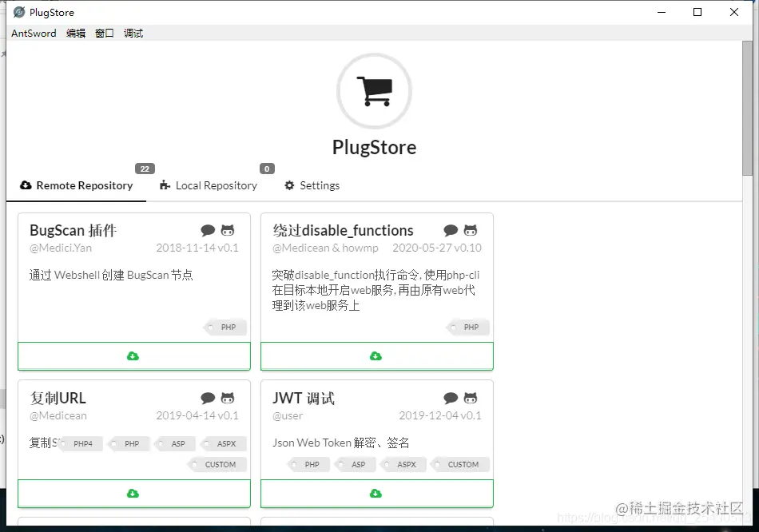Open GitHub icon on 绕过disable_functions card
759x532 pixels.
472,228
